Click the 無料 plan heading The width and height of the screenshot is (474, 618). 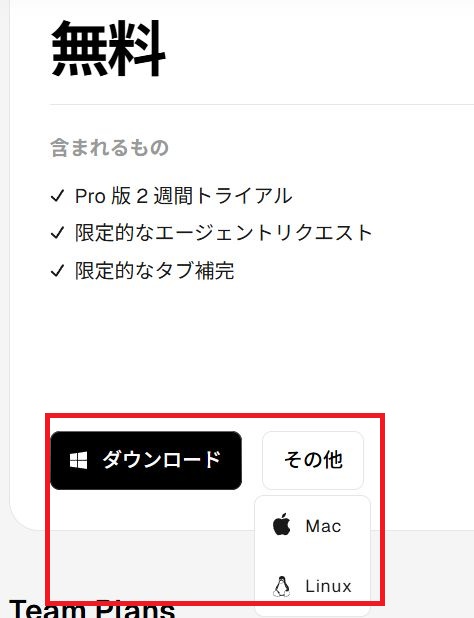click(108, 49)
